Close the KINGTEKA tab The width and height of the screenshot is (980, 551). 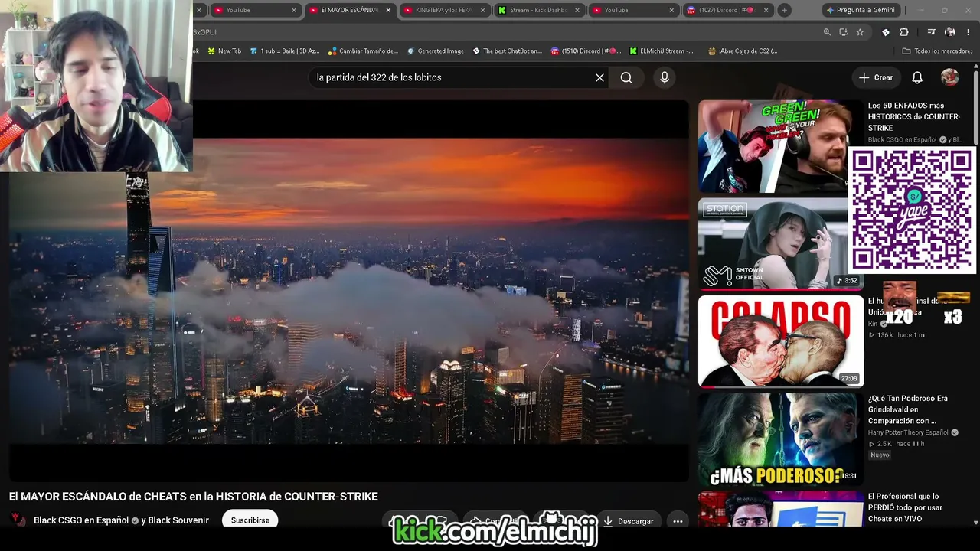pos(483,10)
